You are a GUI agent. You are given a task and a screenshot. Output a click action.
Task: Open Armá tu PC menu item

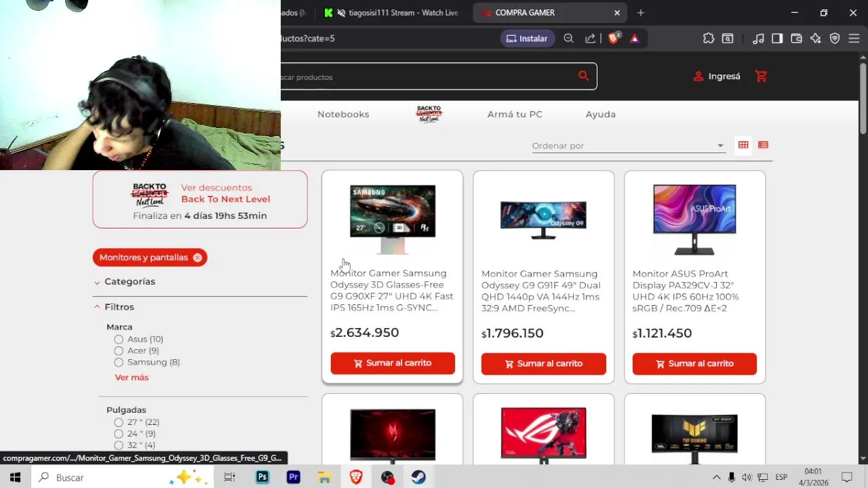[515, 114]
